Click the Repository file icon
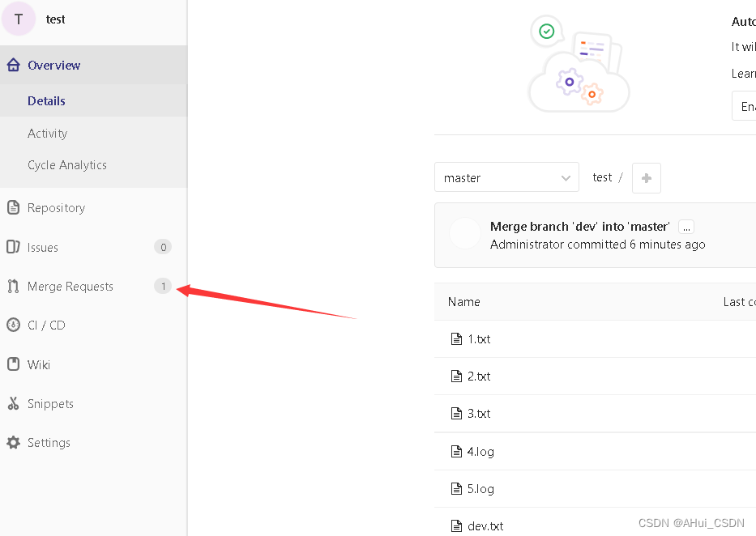This screenshot has height=536, width=756. [x=13, y=208]
